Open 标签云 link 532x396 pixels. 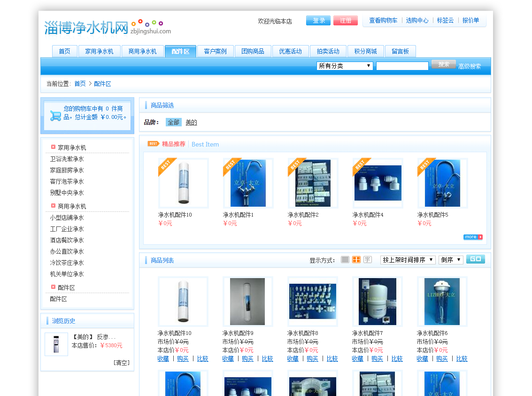coord(445,20)
